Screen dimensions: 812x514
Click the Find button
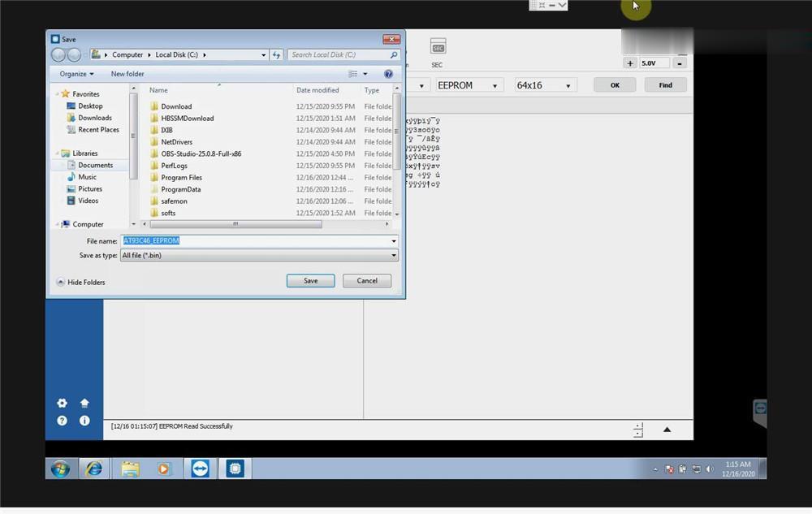point(666,85)
